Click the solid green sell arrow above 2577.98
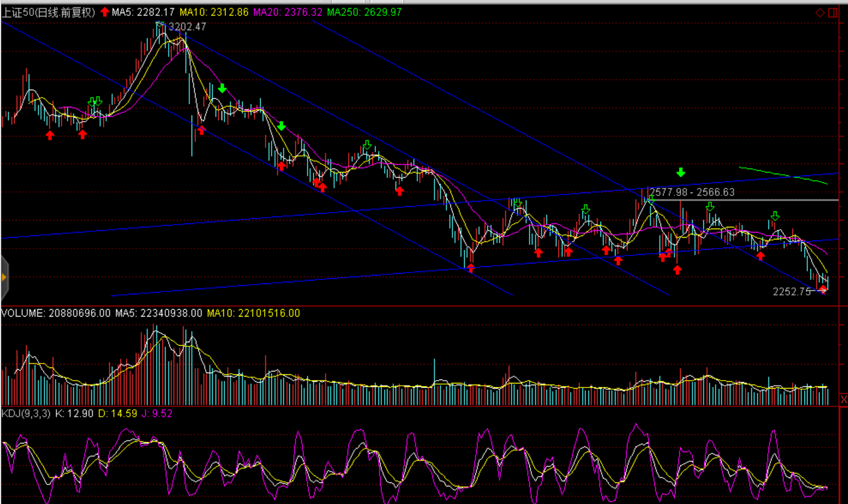Viewport: 848px width, 504px height. (681, 172)
